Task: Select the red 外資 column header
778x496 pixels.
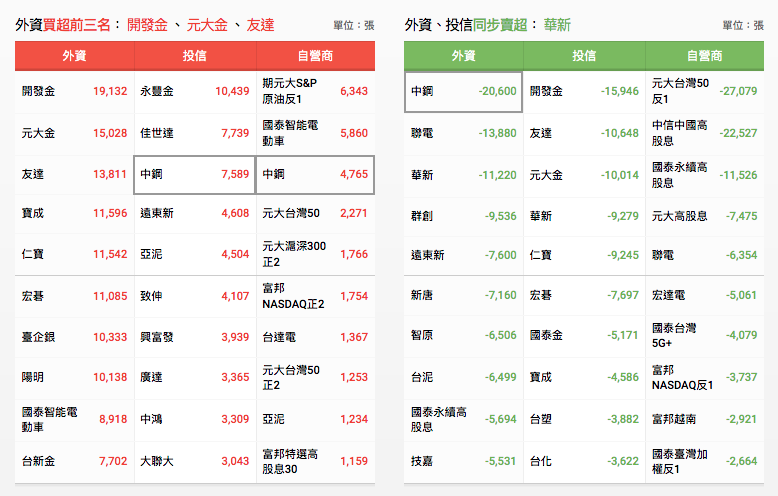Action: (x=74, y=56)
